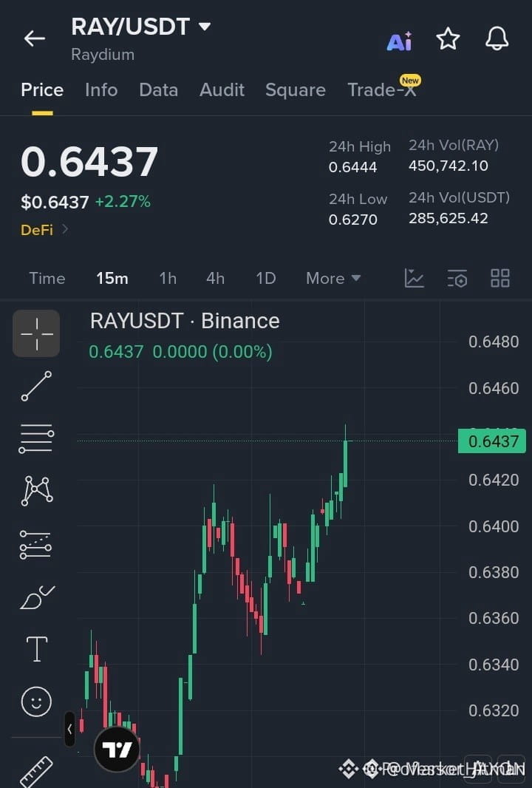The image size is (532, 788).
Task: Switch to the Data tab
Action: click(158, 90)
